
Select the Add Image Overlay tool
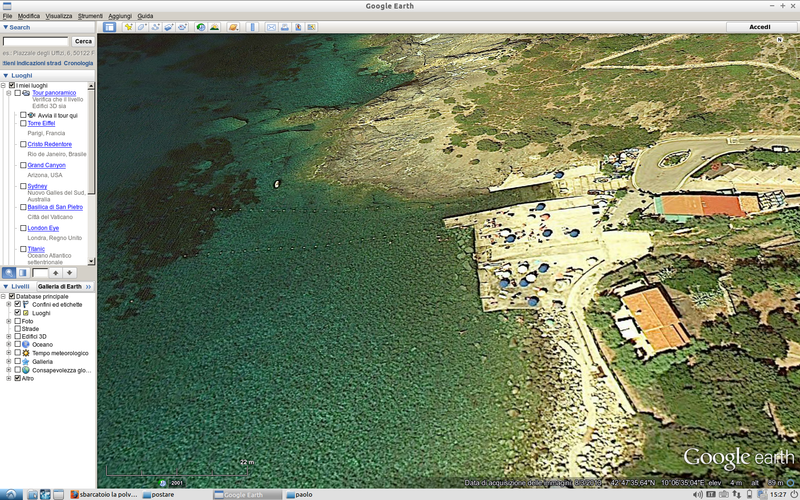click(168, 27)
